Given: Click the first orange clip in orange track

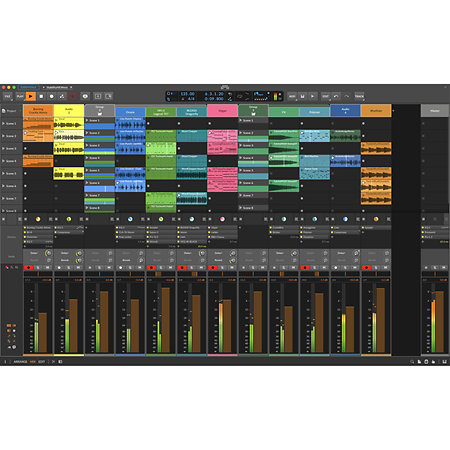Looking at the screenshot, I should click(38, 124).
